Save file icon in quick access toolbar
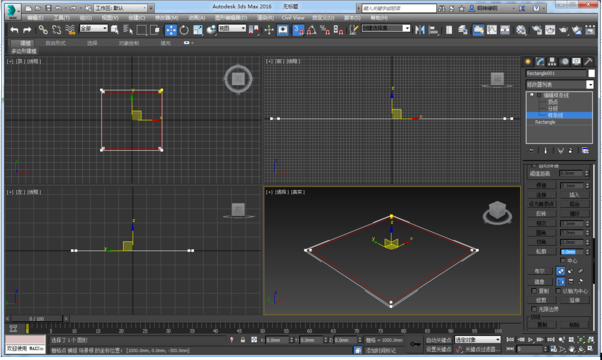Screen dimensions: 602x360 click(48, 8)
